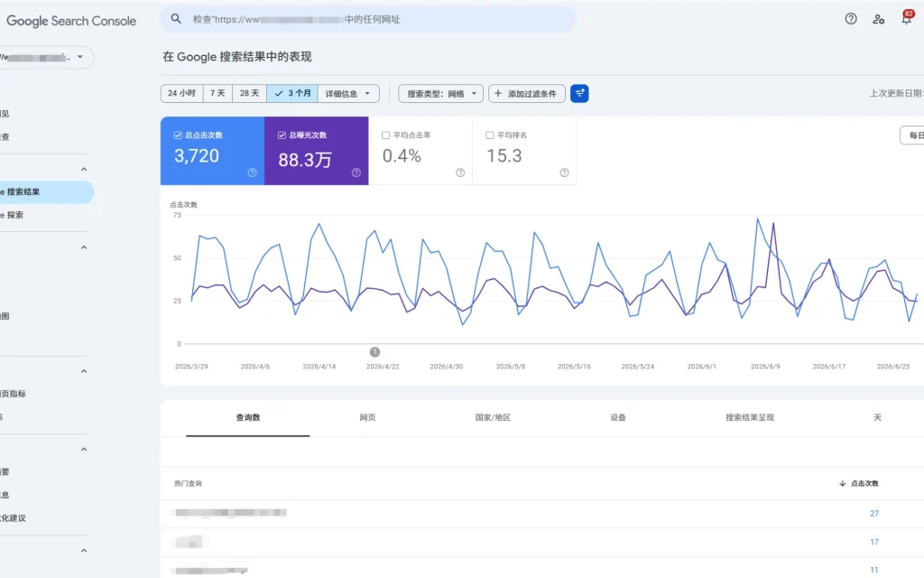Select the 7 天 date range
This screenshot has height=578, width=924.
click(x=217, y=93)
